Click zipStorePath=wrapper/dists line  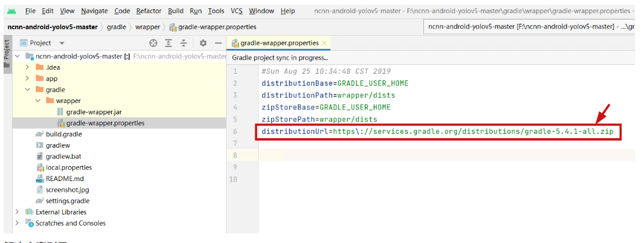[x=319, y=120]
